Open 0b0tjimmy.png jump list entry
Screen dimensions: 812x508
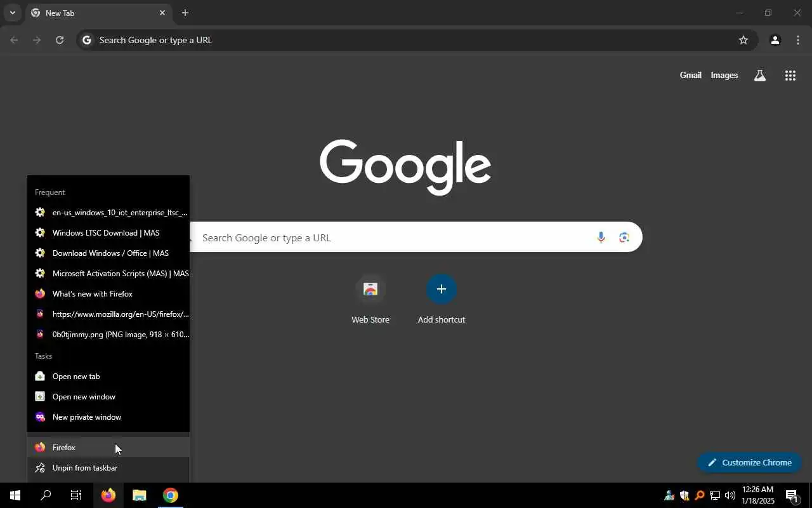coord(108,335)
